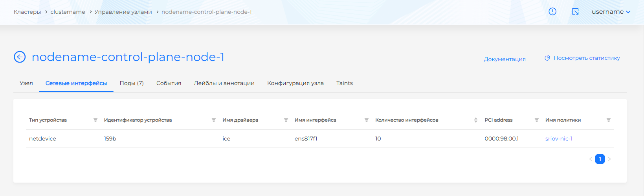Screen dimensions: 644x196
Task: Click the back arrow icon beside node name
Action: coord(20,57)
